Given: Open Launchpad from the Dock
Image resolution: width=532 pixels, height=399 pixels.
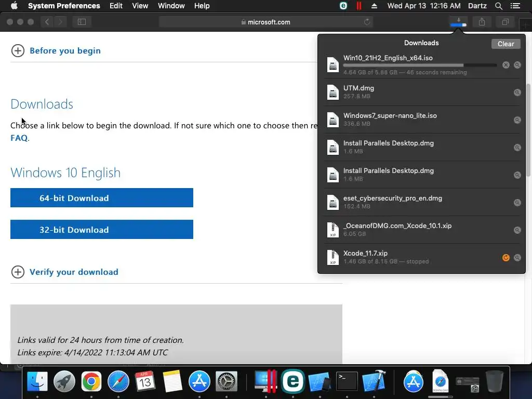Looking at the screenshot, I should pos(64,381).
